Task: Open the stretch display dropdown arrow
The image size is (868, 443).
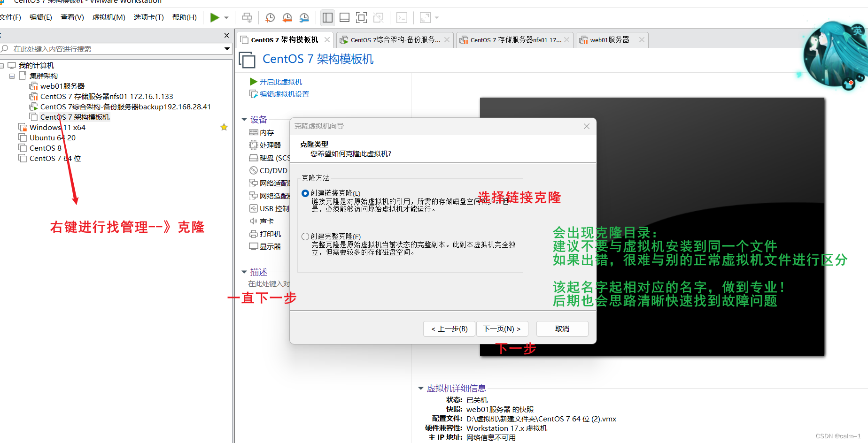Action: tap(437, 18)
